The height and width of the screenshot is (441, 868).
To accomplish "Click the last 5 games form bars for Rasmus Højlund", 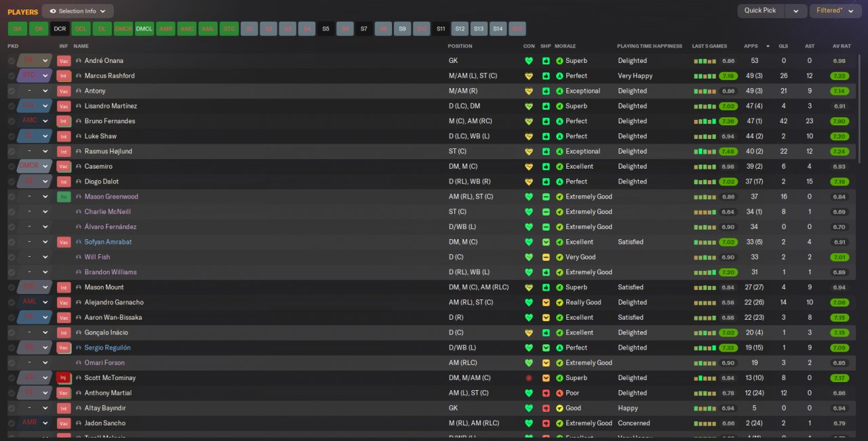I will pos(705,152).
